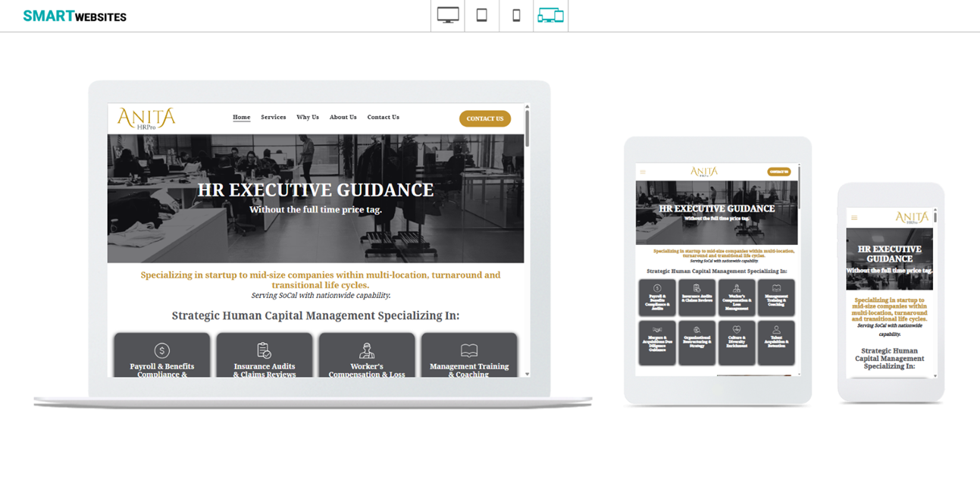Open Insurance Audits card text in laptop preview
The height and width of the screenshot is (477, 980).
(x=265, y=370)
